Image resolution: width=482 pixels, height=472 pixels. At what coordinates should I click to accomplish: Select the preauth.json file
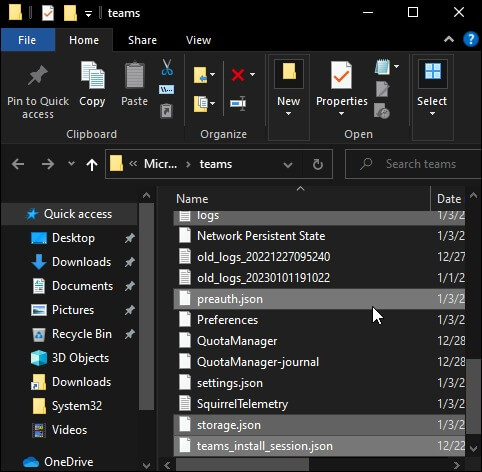click(x=319, y=299)
